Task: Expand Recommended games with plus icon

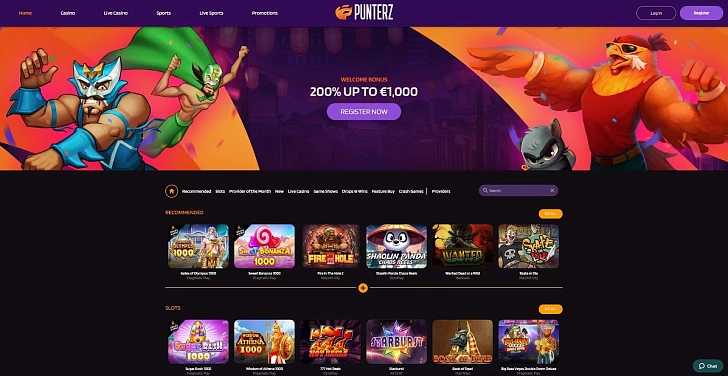Action: (x=363, y=288)
